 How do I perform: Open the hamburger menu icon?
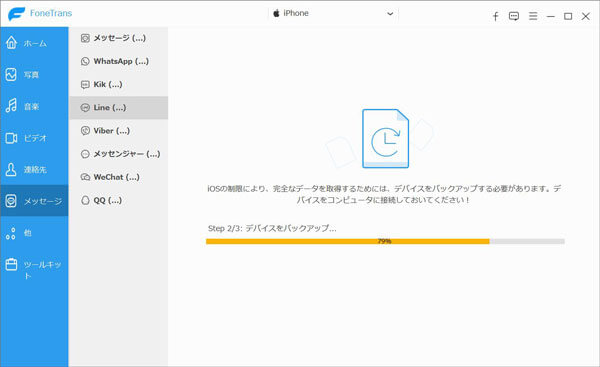(533, 16)
